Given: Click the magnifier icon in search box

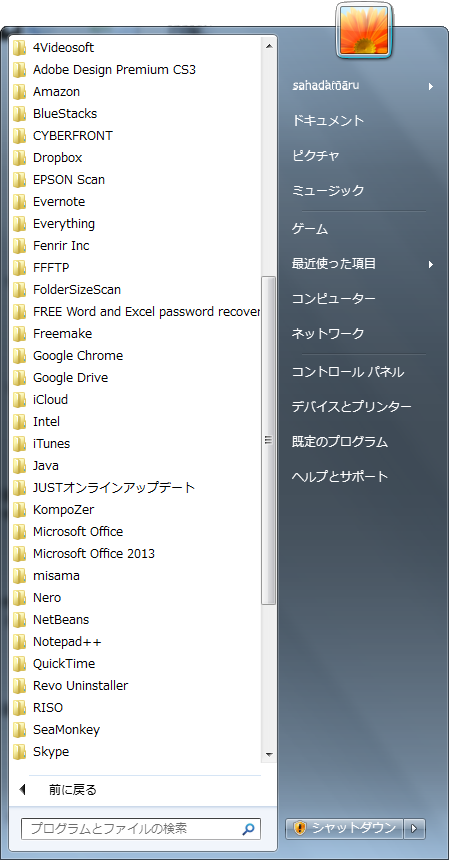Looking at the screenshot, I should [x=248, y=829].
